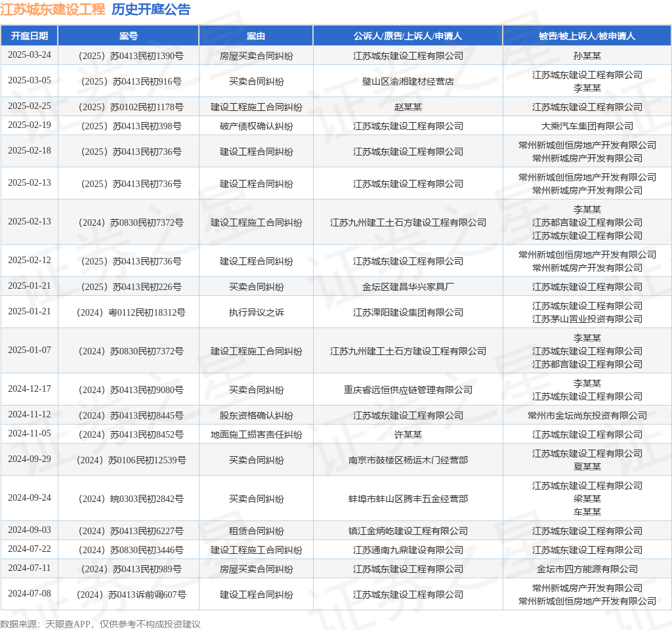Click defendant 金坛市四方能源有限公司
This screenshot has height=630, width=672.
point(587,570)
